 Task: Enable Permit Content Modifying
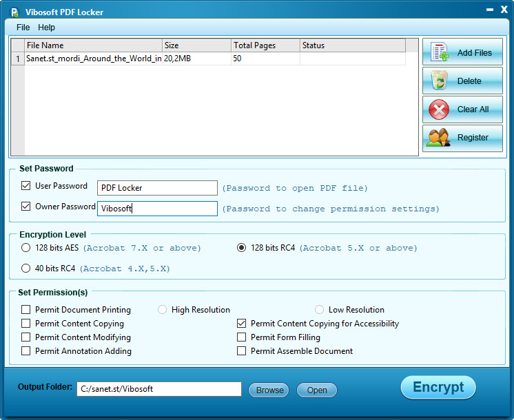(x=25, y=337)
